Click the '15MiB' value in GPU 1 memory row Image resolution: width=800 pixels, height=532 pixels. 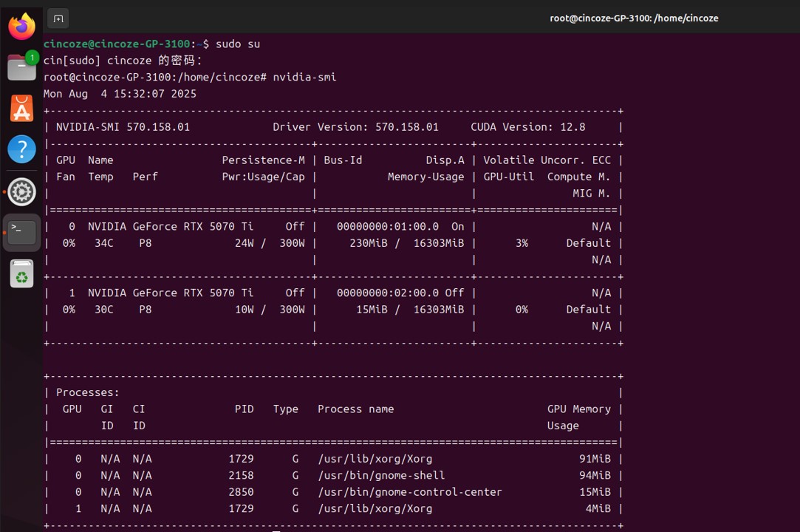point(372,310)
